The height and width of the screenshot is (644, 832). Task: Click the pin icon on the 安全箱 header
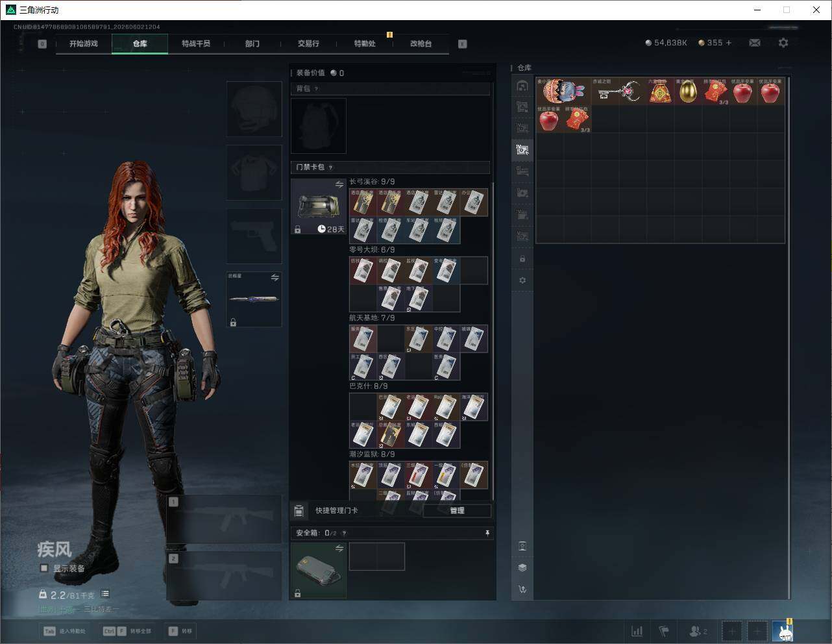click(x=487, y=533)
